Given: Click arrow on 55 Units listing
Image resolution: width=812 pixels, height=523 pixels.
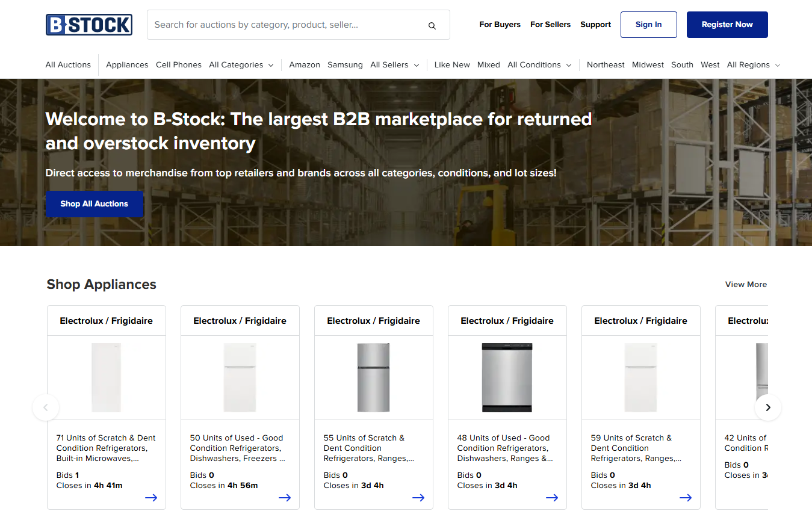Looking at the screenshot, I should coord(418,498).
